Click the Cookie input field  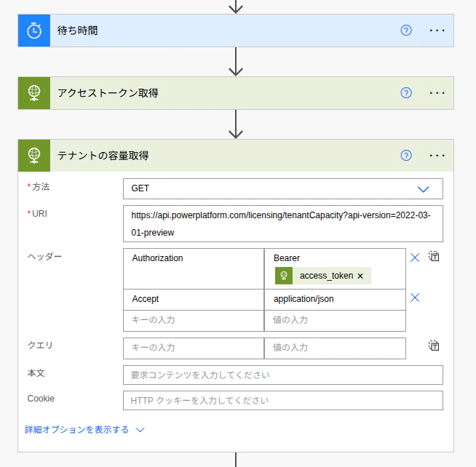tap(283, 400)
